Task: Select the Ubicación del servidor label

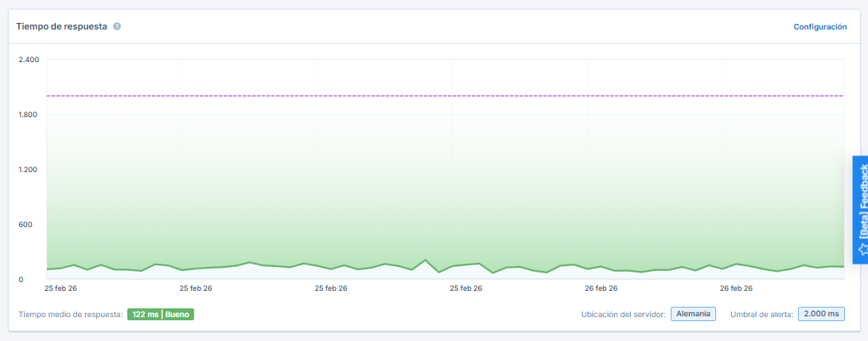Action: coord(623,314)
